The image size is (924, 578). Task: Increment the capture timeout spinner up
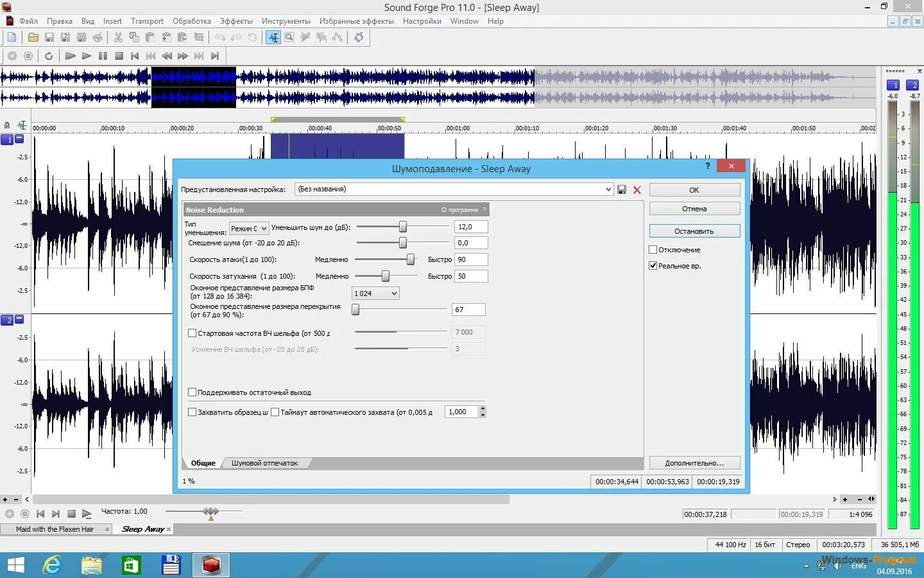point(483,408)
